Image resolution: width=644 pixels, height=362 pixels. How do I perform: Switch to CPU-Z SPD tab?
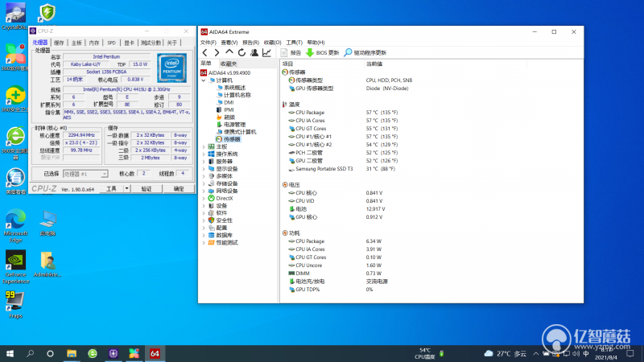click(x=111, y=43)
